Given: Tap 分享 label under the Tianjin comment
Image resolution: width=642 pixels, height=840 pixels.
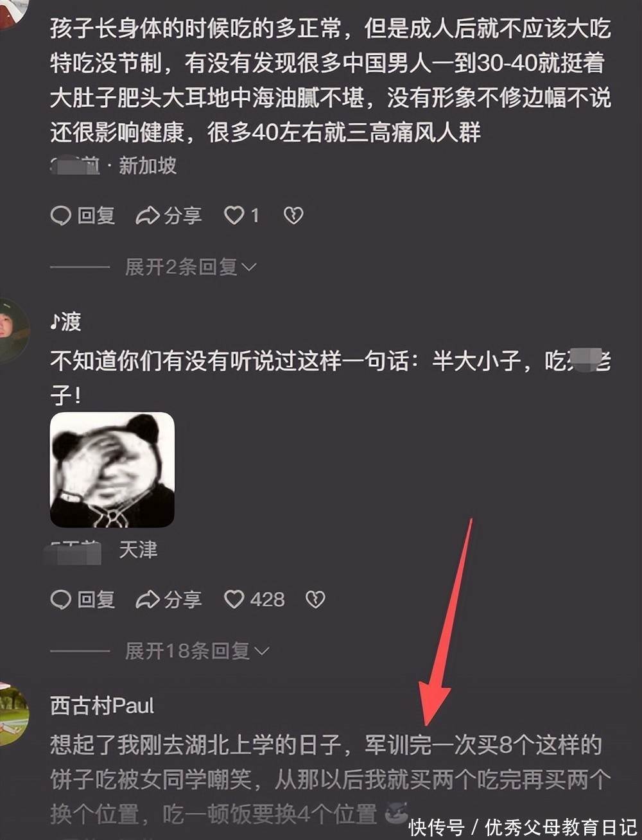Looking at the screenshot, I should pyautogui.click(x=183, y=600).
